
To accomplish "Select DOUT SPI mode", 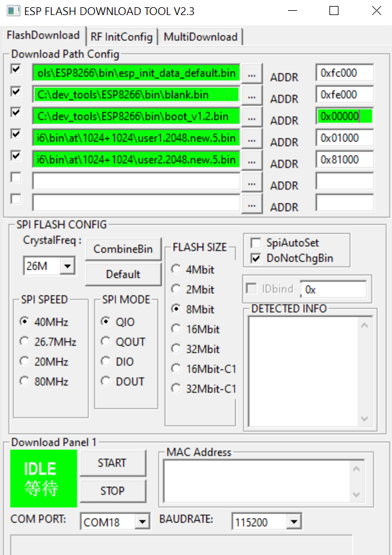I will point(123,381).
